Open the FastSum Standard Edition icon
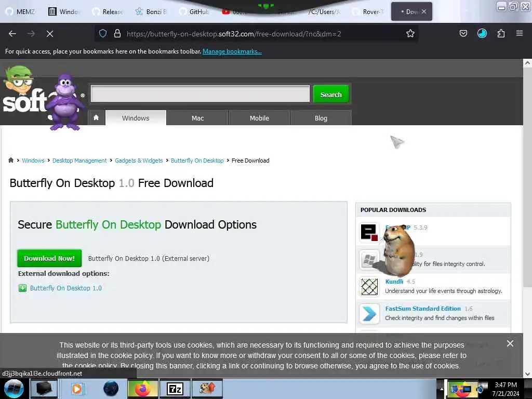This screenshot has height=399, width=532. 369,313
